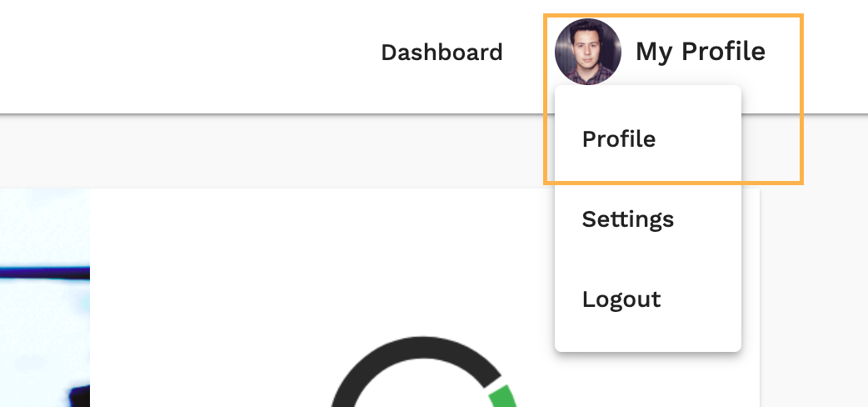This screenshot has width=868, height=407.
Task: Click the blank dropdown area above Profile
Action: point(647,98)
